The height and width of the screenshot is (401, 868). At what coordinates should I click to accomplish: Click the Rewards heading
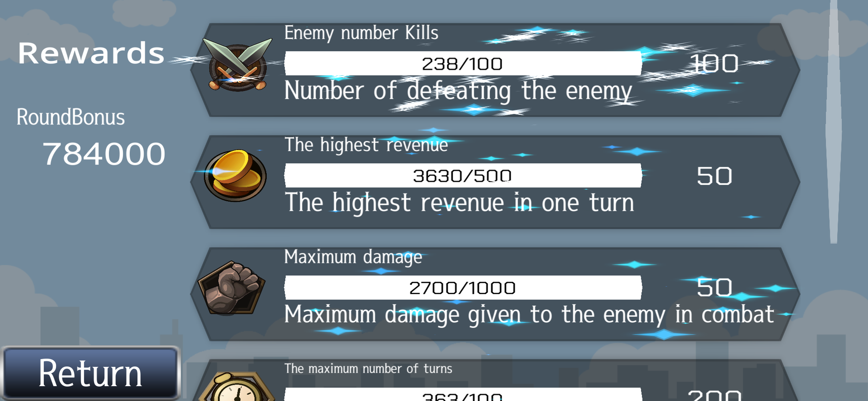point(91,54)
